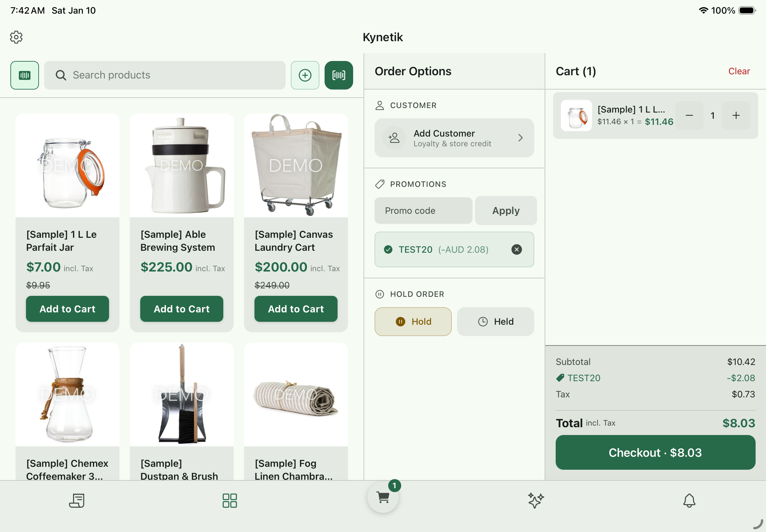Switch to the products grid tab
The width and height of the screenshot is (766, 532).
[x=229, y=500]
